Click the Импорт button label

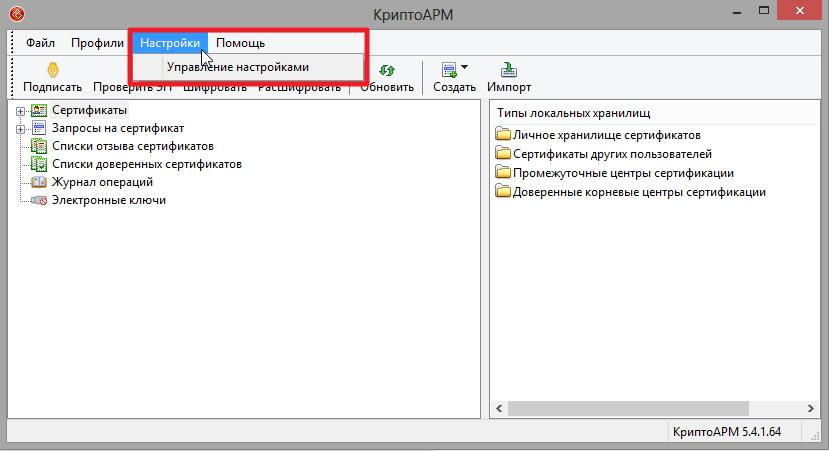tap(509, 87)
